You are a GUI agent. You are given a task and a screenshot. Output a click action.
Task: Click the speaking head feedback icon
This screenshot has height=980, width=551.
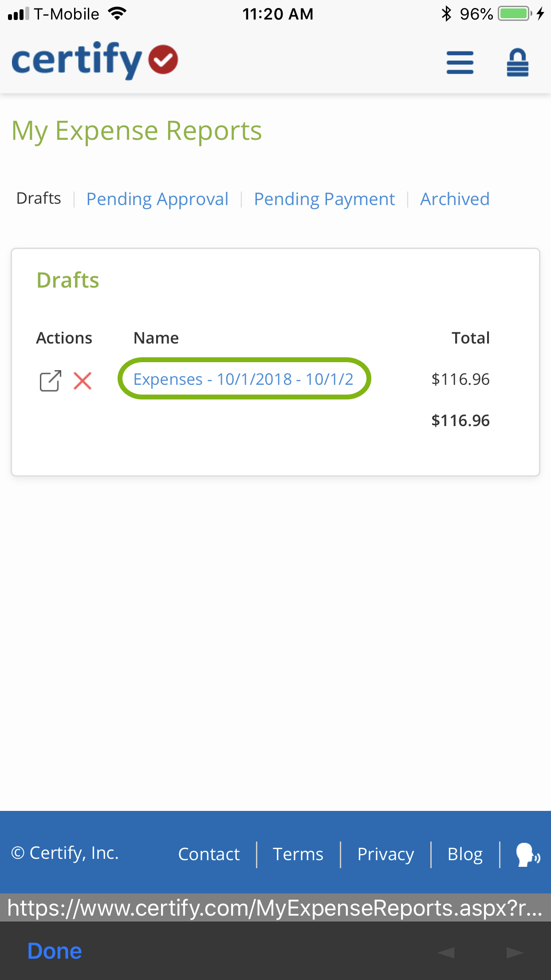[528, 854]
